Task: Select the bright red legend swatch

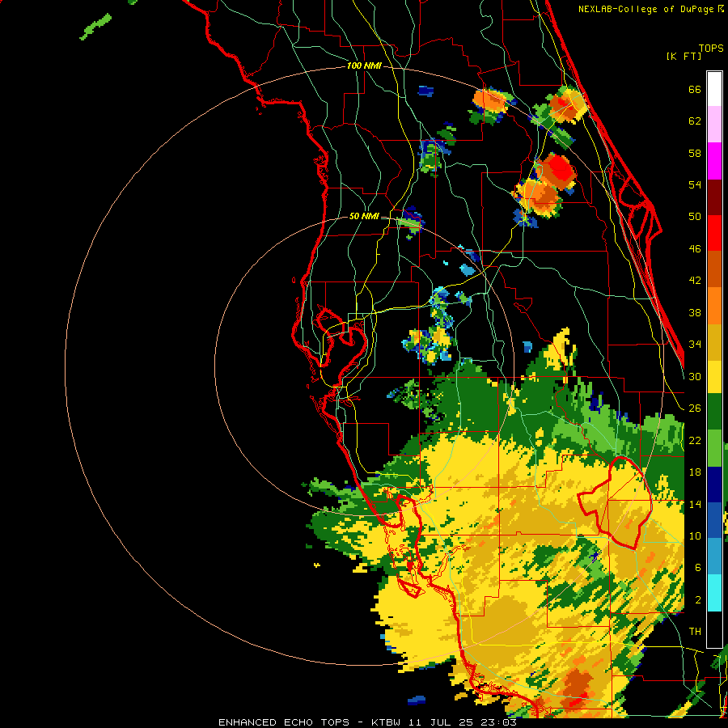Action: tap(714, 233)
